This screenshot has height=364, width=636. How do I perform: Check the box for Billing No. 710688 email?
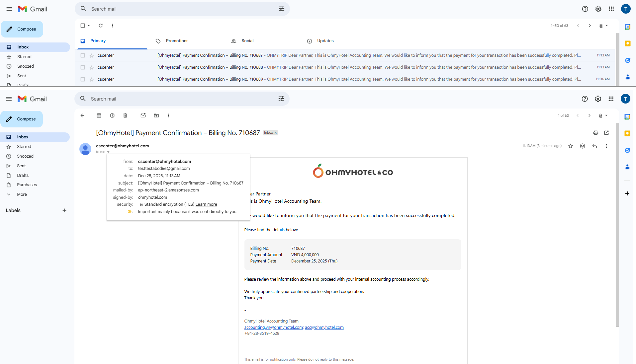(x=83, y=67)
